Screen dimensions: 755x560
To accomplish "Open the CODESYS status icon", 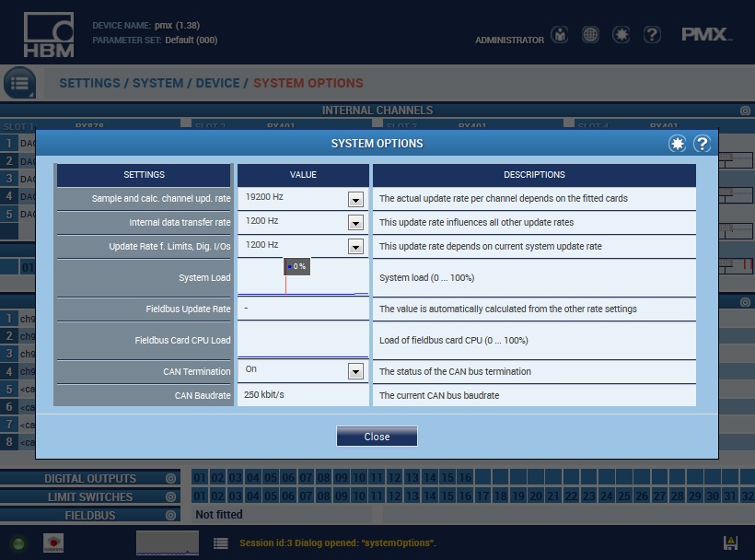I will coord(53,543).
